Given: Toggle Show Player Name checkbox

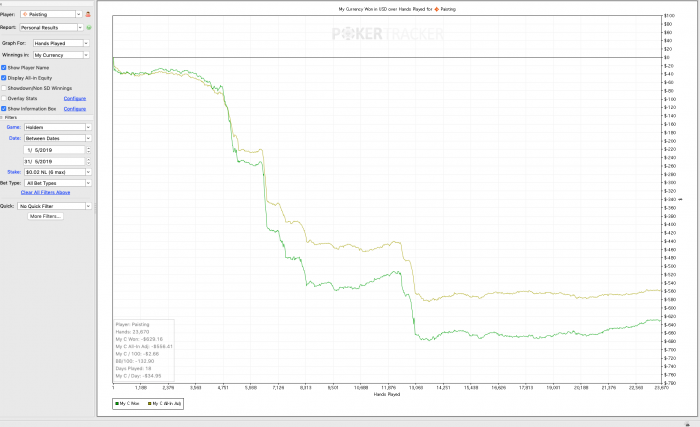Looking at the screenshot, I should 4,66.
